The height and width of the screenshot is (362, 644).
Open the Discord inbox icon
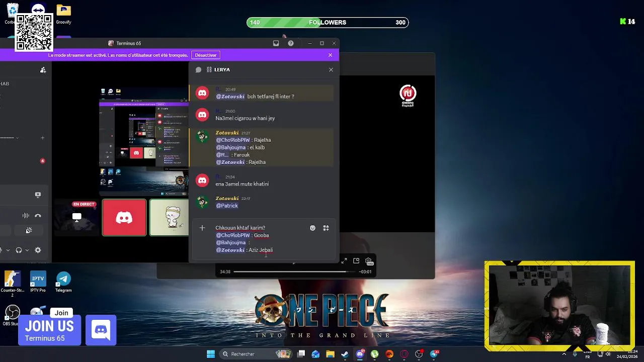pyautogui.click(x=276, y=43)
